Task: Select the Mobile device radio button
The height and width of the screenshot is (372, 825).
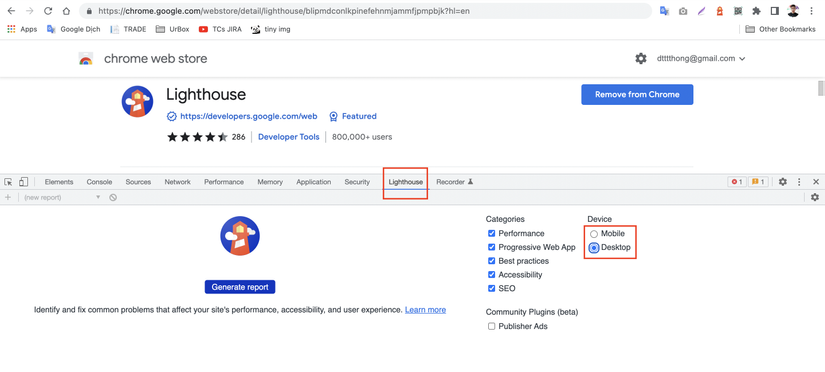Action: pos(594,234)
